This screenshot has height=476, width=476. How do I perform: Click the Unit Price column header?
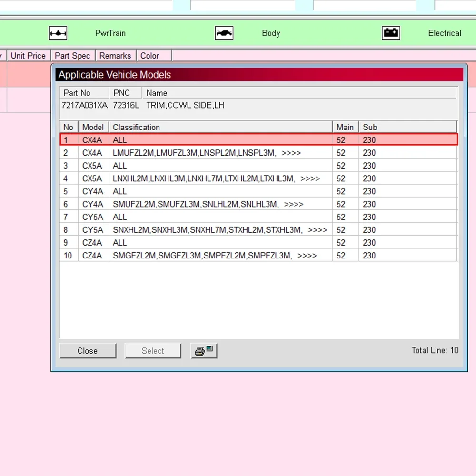[28, 56]
